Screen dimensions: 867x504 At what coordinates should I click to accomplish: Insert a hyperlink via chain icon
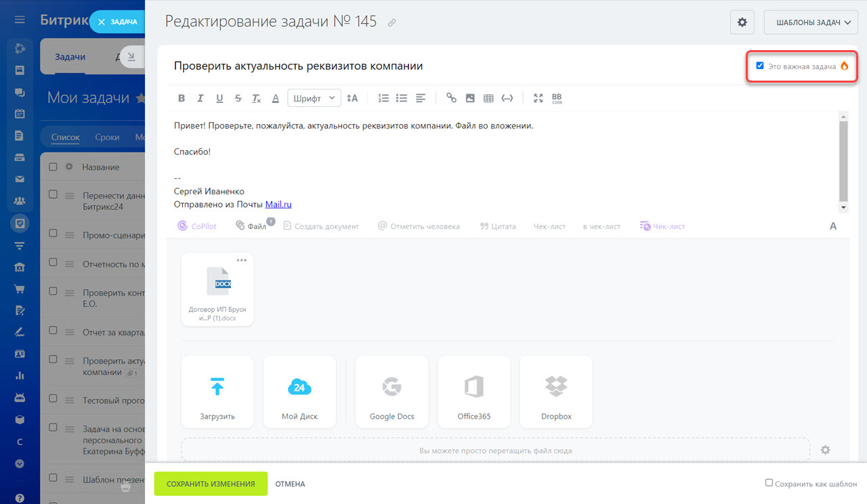click(x=451, y=98)
